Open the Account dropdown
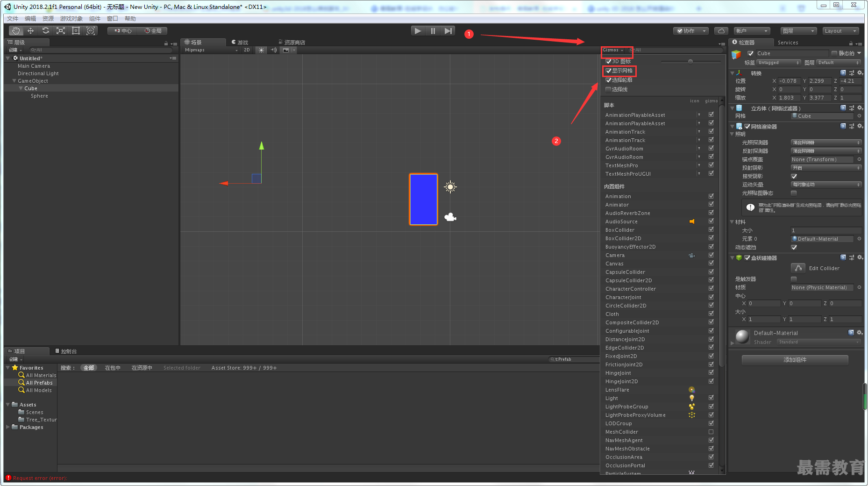The width and height of the screenshot is (868, 486). 752,31
